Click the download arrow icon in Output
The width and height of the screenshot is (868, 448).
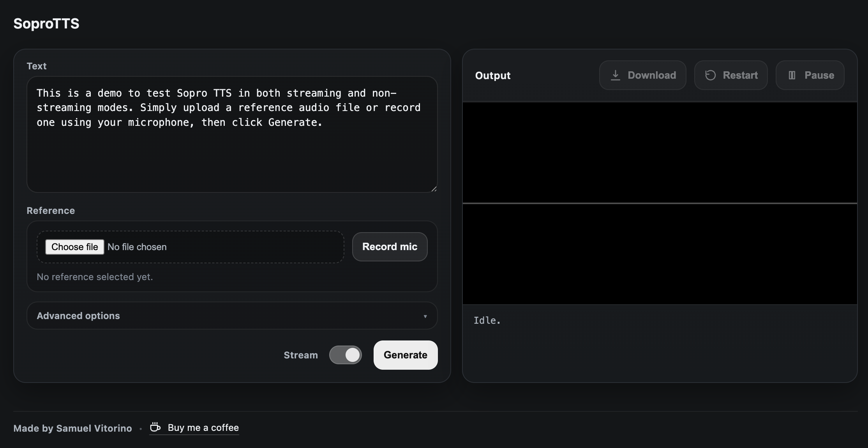coord(616,75)
